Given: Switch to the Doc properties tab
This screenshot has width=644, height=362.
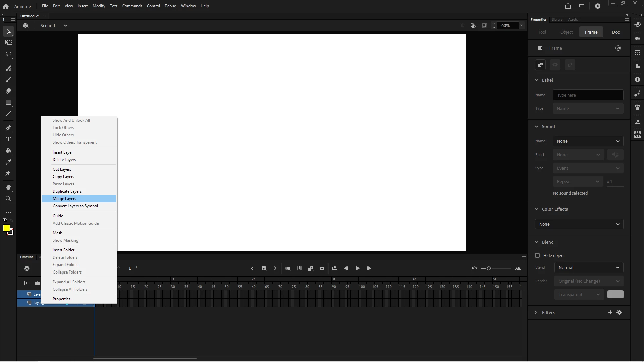Looking at the screenshot, I should (615, 32).
